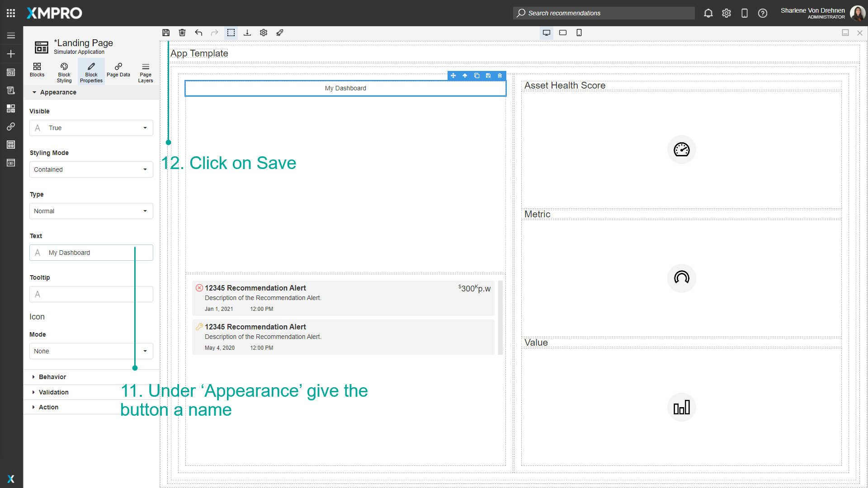Viewport: 868px width, 488px height.
Task: Switch to mobile preview mode
Action: [579, 33]
